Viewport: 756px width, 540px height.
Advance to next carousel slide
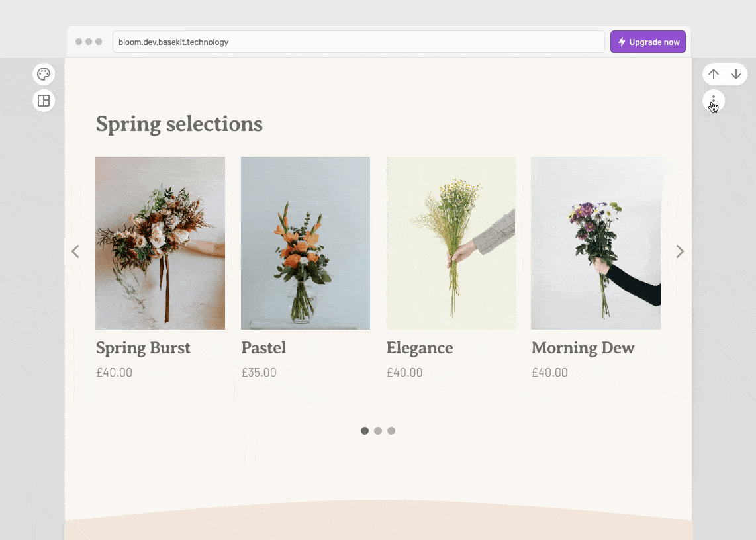(679, 251)
